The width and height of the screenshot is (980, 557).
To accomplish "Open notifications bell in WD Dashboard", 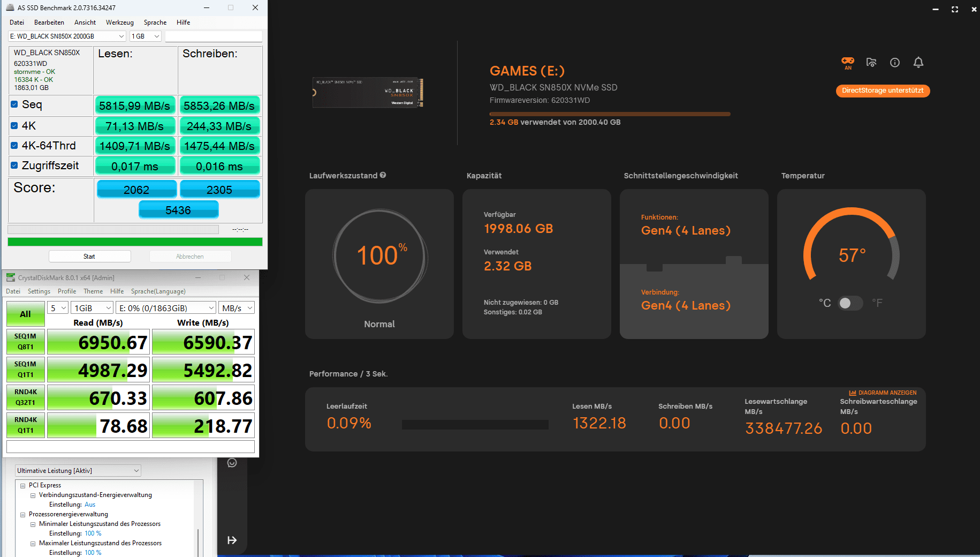I will pos(918,62).
